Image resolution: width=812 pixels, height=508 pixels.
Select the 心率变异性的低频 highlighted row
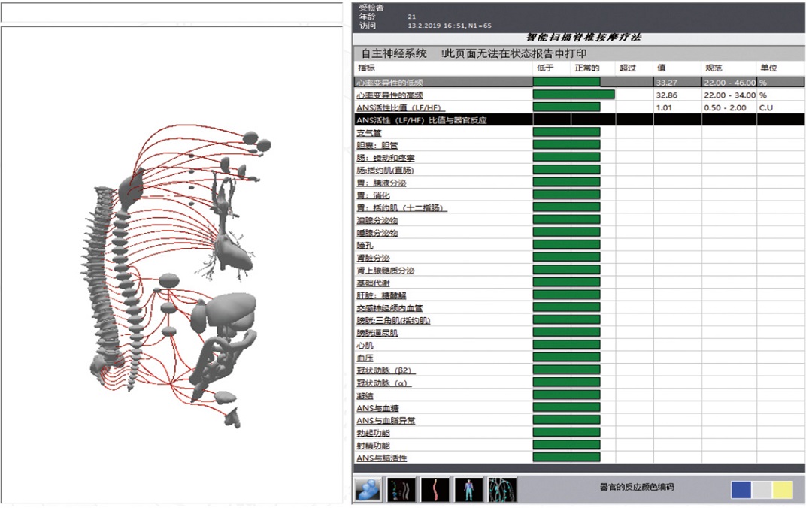pos(389,83)
